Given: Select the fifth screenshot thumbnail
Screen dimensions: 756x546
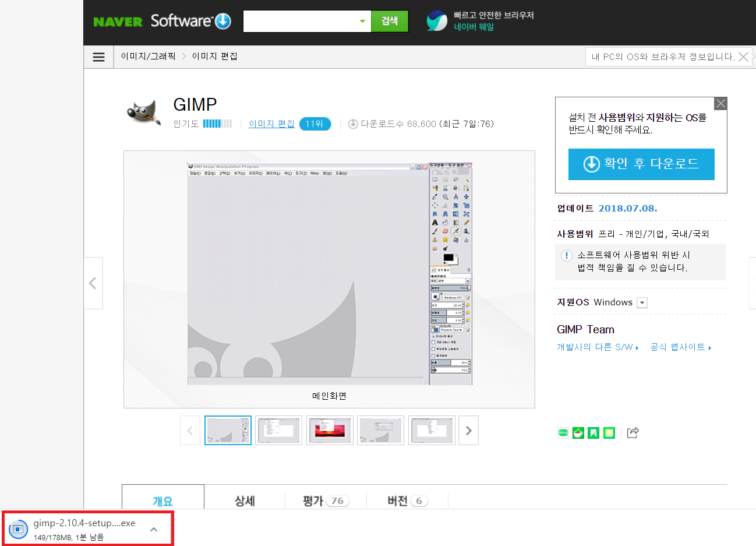Looking at the screenshot, I should click(432, 431).
